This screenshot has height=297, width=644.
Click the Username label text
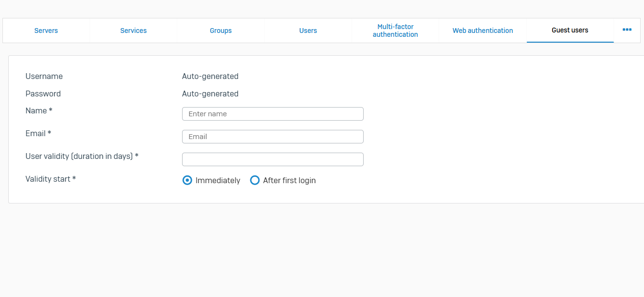(x=44, y=76)
